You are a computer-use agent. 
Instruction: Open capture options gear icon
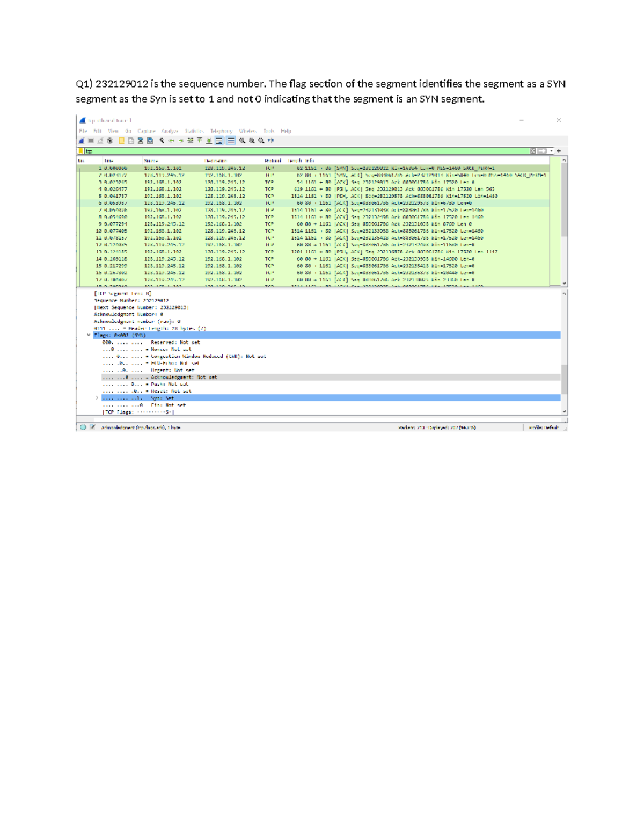(110, 141)
